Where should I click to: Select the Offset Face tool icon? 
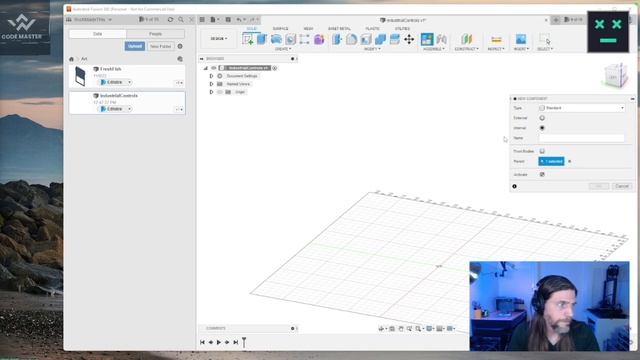click(394, 39)
